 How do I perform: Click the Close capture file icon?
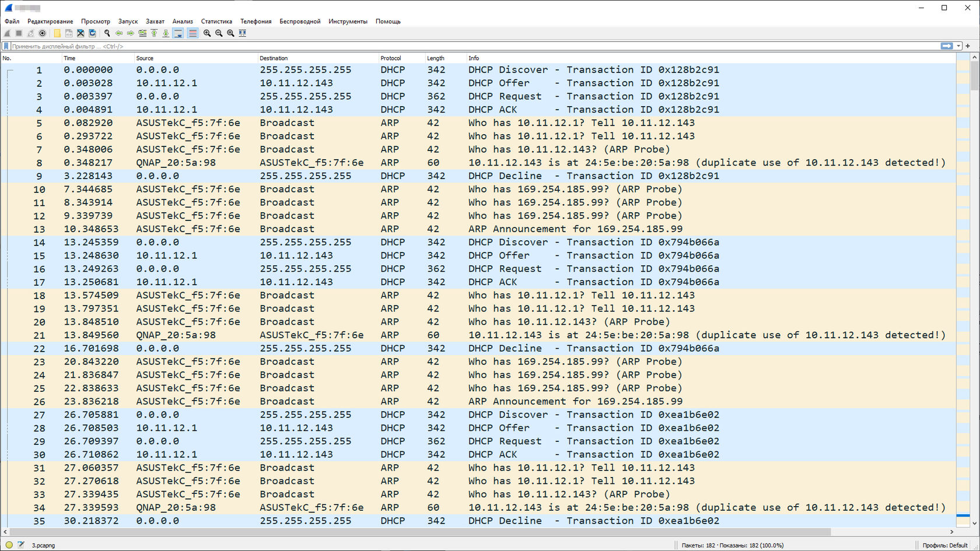point(80,33)
